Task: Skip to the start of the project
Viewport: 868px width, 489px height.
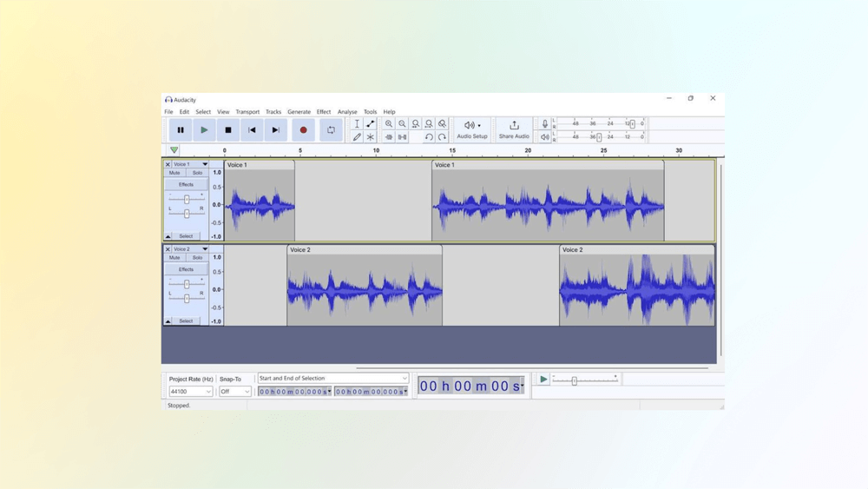Action: (252, 130)
